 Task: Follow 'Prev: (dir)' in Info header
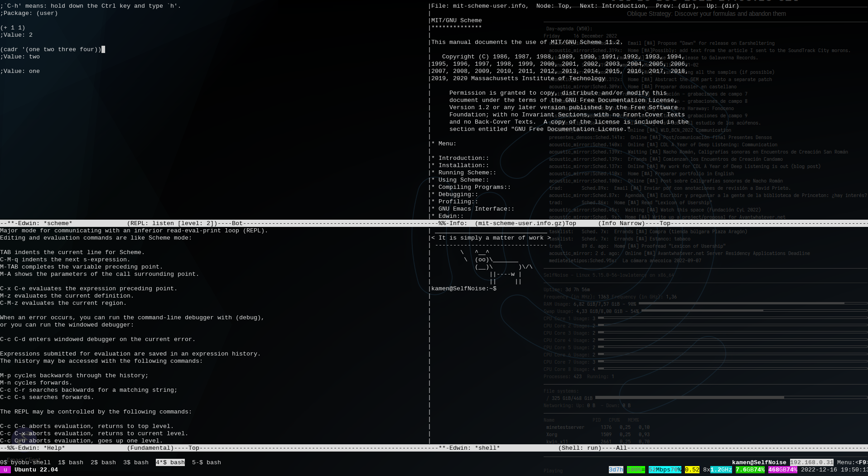(676, 6)
